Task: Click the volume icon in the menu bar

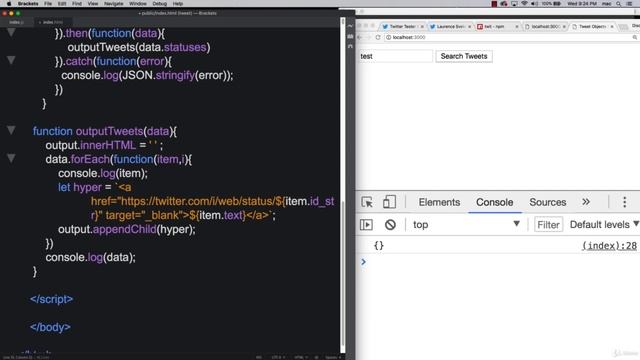Action: [x=534, y=4]
